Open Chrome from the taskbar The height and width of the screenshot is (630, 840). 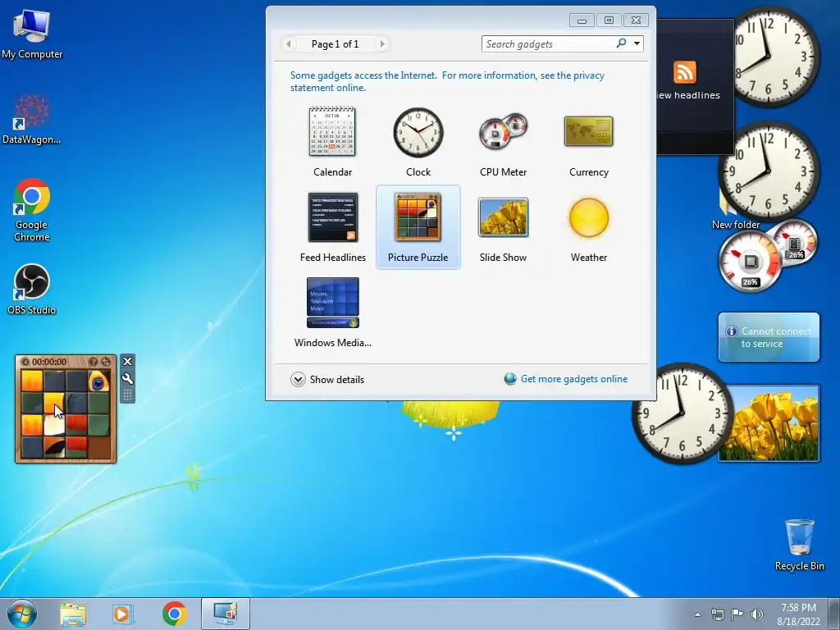(x=174, y=614)
